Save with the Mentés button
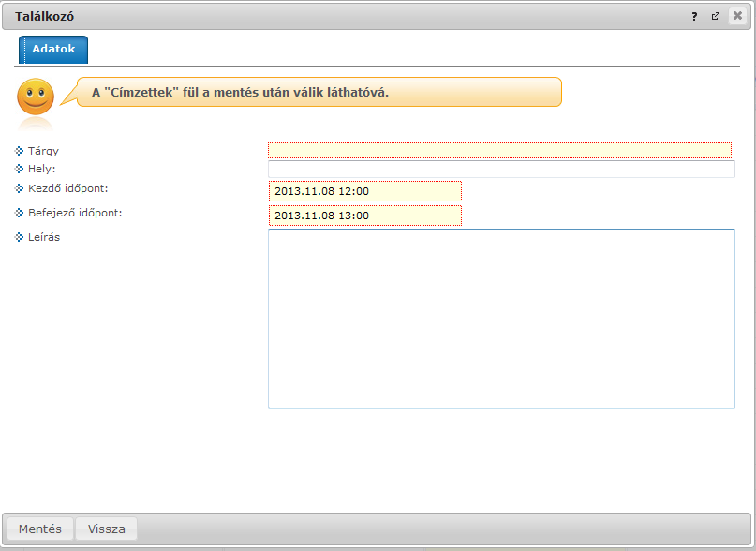Viewport: 756px width, 551px height. coord(40,529)
